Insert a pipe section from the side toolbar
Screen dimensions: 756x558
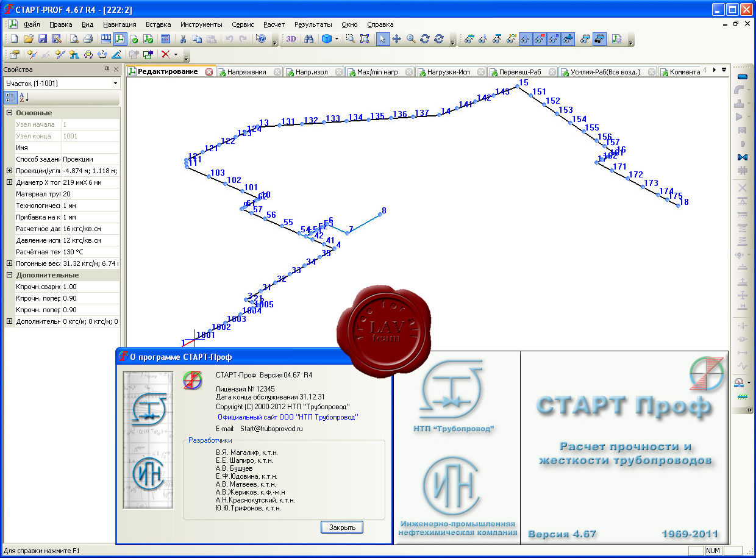click(742, 77)
